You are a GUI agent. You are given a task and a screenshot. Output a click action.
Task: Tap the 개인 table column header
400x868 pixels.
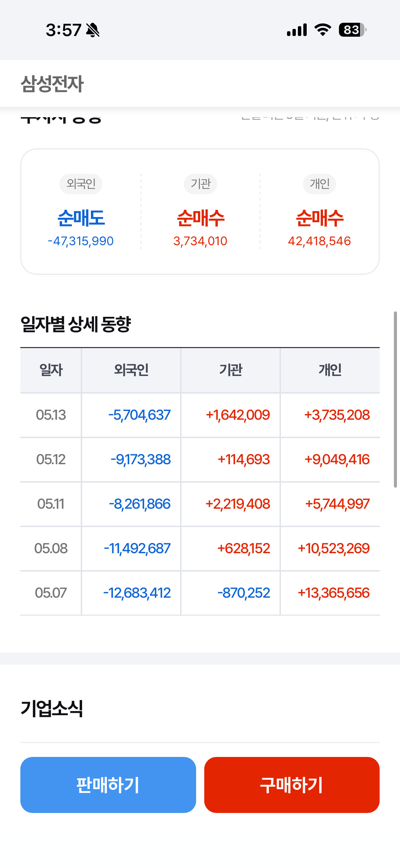pos(330,370)
